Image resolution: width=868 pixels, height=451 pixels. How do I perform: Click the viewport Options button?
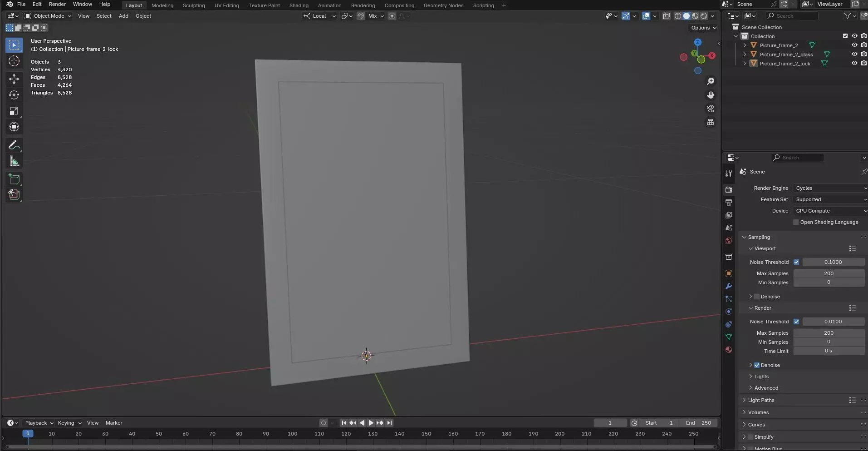[703, 28]
